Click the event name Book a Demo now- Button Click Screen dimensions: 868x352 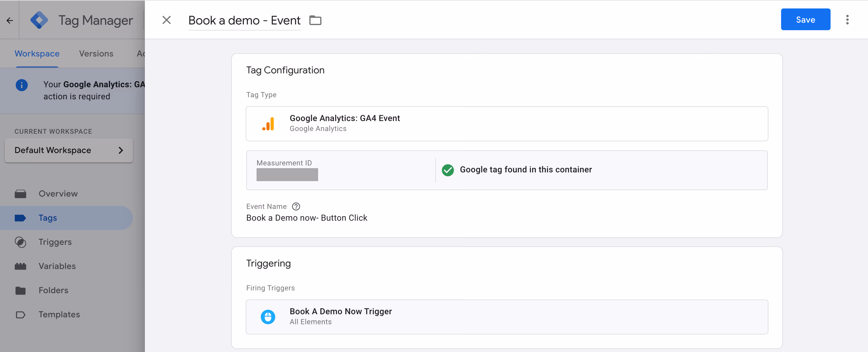coord(307,218)
